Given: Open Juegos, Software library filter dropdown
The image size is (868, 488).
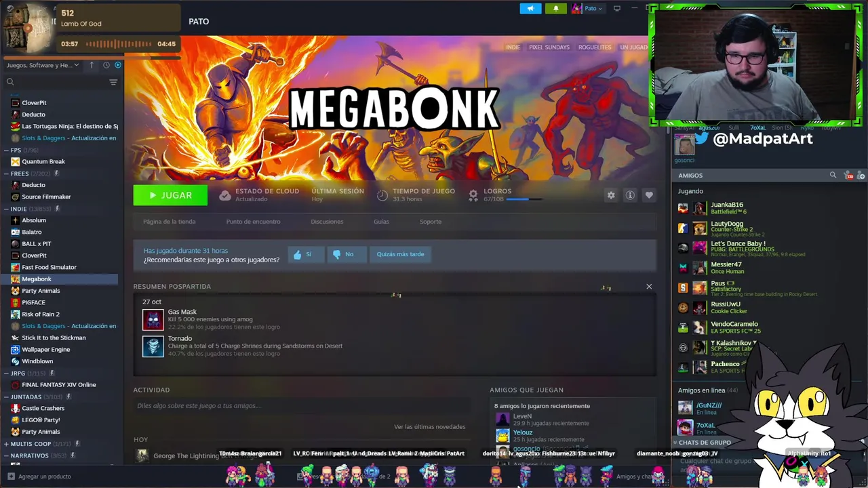Looking at the screenshot, I should click(42, 65).
